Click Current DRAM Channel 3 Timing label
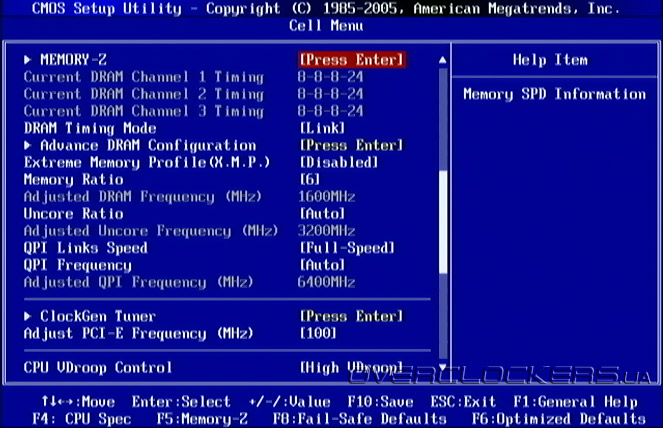The width and height of the screenshot is (663, 428). coord(144,111)
